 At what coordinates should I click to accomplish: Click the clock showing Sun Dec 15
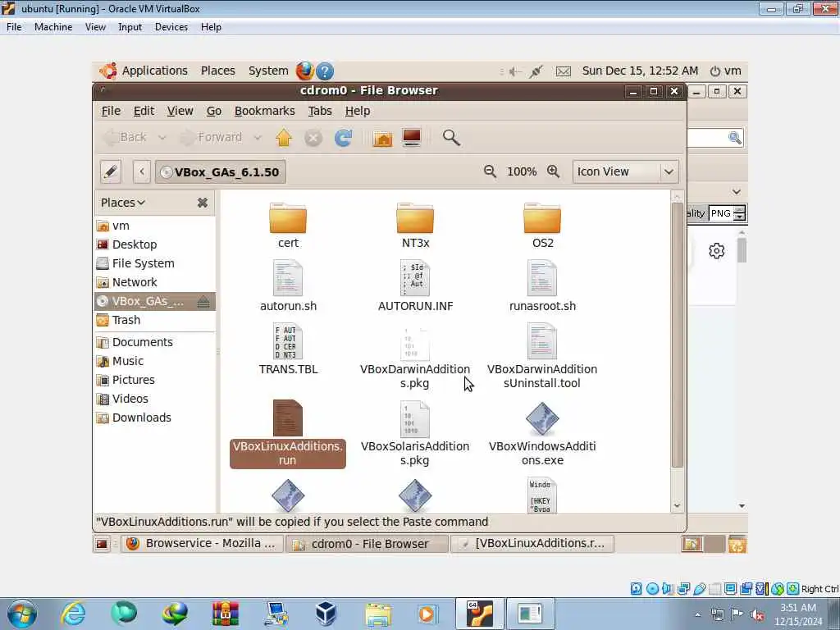(640, 71)
